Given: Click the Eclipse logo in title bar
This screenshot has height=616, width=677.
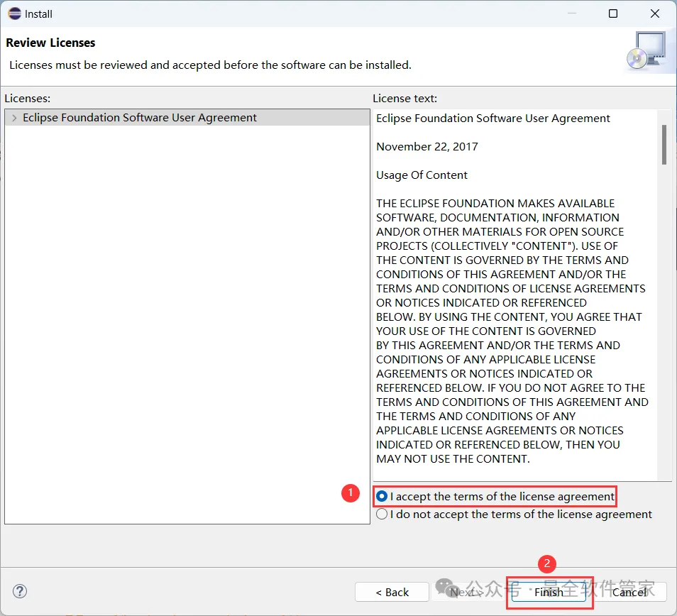Looking at the screenshot, I should [x=14, y=13].
